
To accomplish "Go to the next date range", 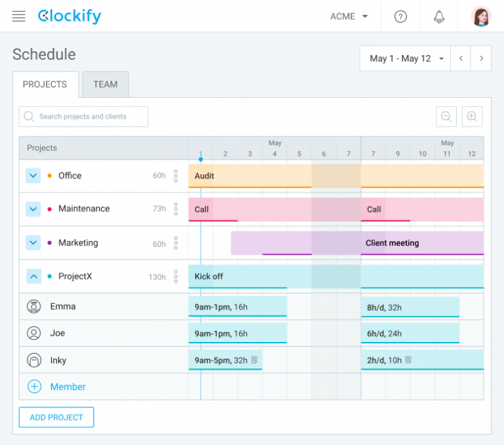I will click(481, 58).
